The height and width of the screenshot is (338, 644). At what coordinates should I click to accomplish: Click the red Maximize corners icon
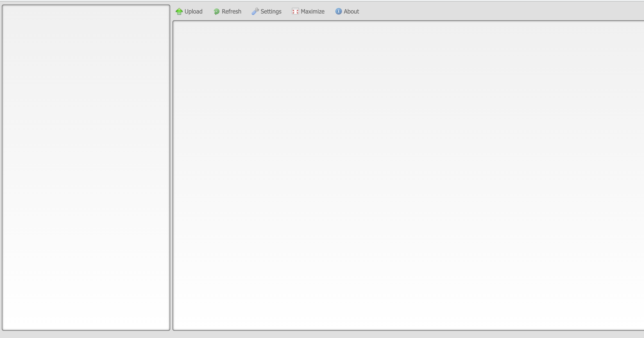(295, 11)
